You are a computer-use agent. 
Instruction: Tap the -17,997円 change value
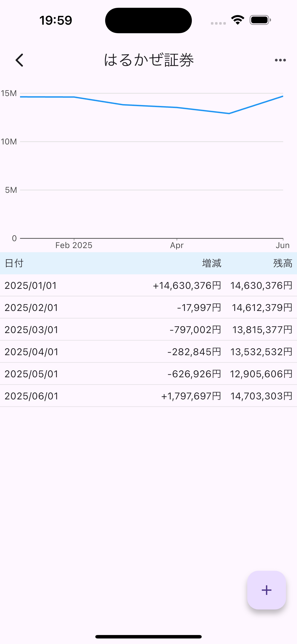(x=199, y=307)
